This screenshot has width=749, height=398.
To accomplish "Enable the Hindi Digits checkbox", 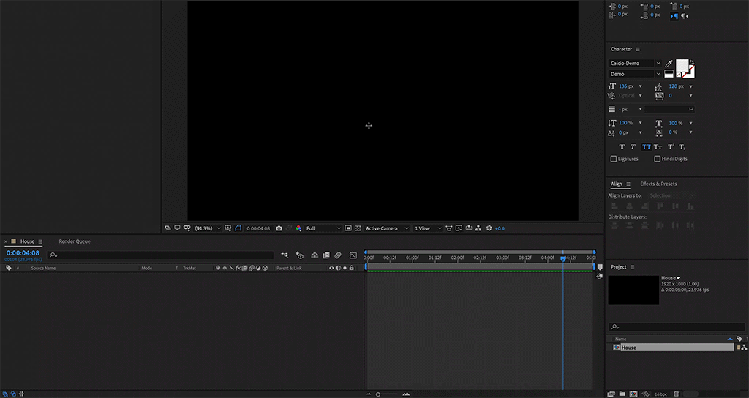I will tap(657, 159).
